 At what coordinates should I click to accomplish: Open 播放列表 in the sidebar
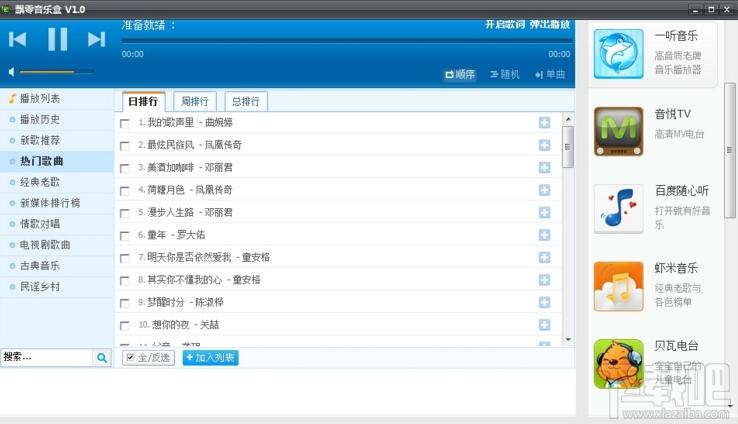(56, 98)
